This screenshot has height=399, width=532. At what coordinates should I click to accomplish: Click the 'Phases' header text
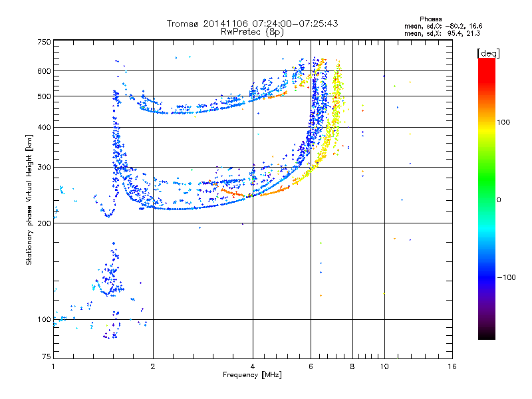point(430,19)
